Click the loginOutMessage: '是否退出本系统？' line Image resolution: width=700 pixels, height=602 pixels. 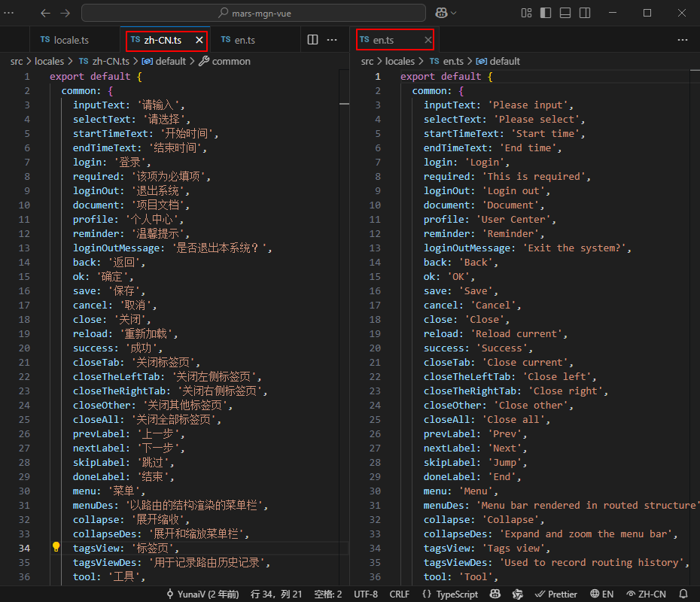[172, 248]
